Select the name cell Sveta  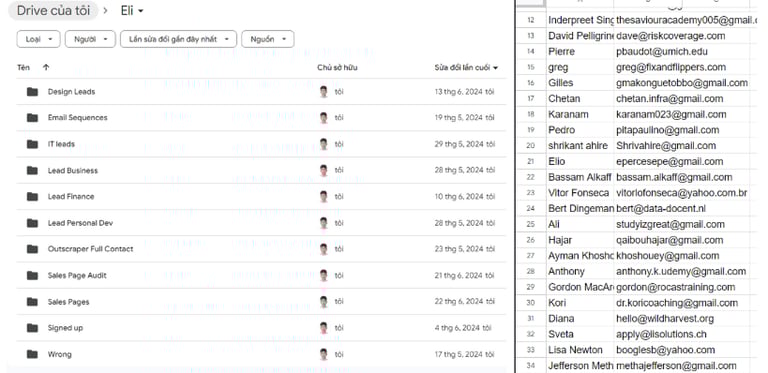(x=580, y=334)
